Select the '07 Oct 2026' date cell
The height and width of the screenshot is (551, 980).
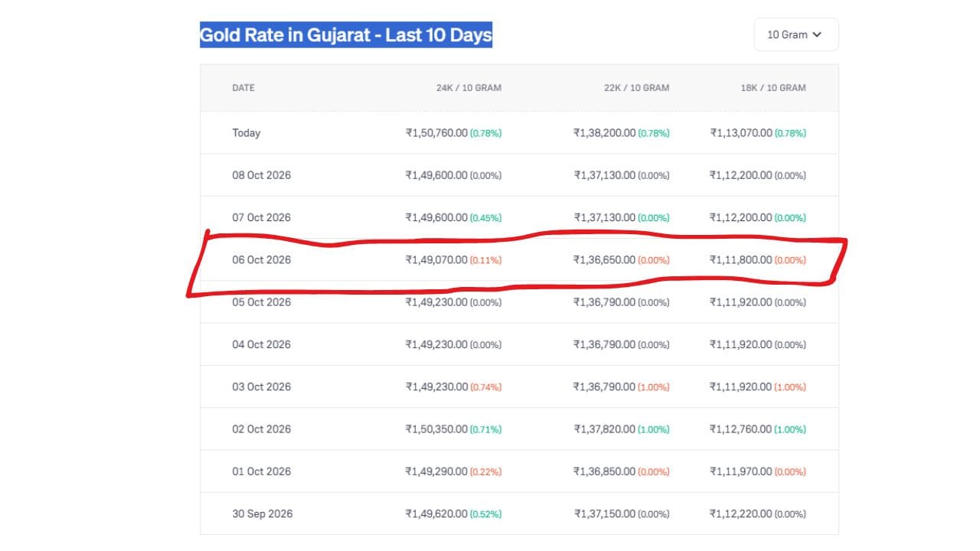pyautogui.click(x=262, y=217)
